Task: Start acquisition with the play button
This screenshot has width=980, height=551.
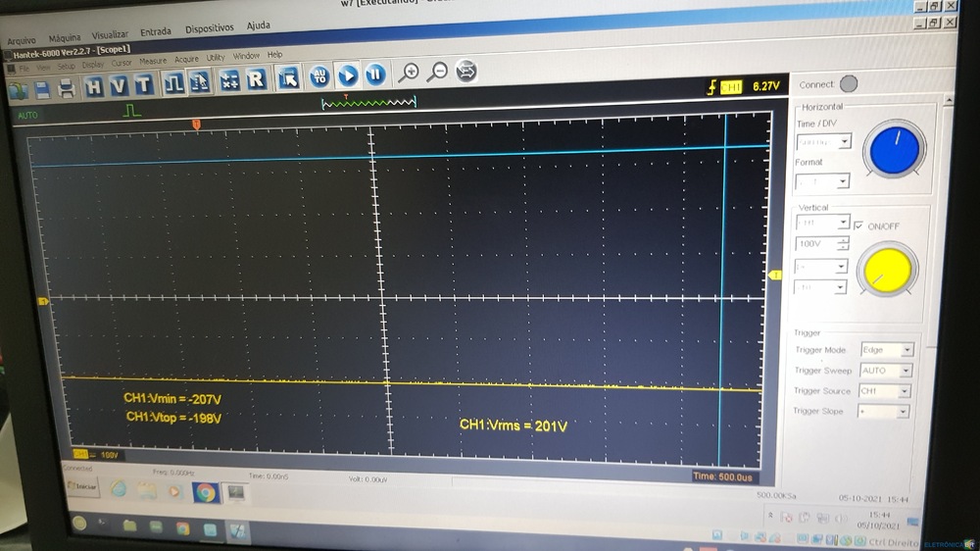Action: (x=348, y=75)
